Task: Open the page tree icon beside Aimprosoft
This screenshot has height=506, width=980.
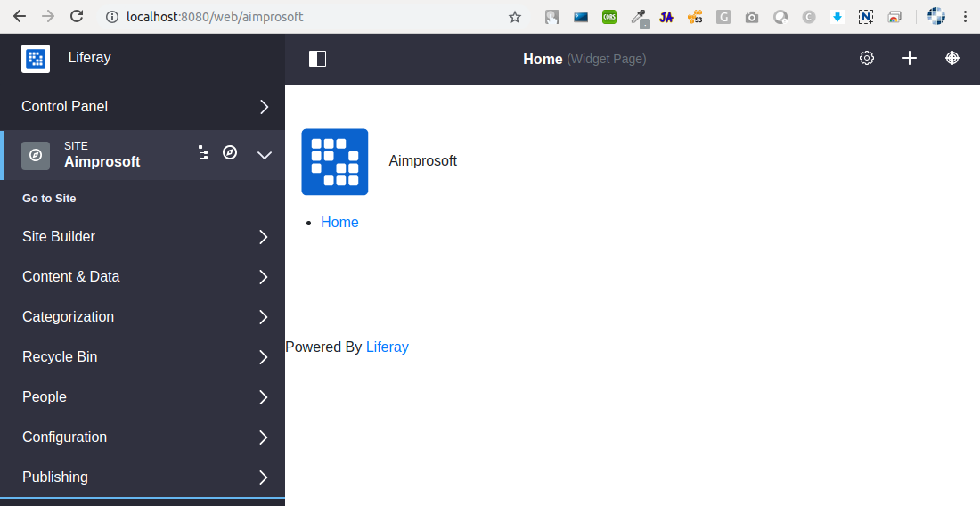Action: tap(203, 152)
